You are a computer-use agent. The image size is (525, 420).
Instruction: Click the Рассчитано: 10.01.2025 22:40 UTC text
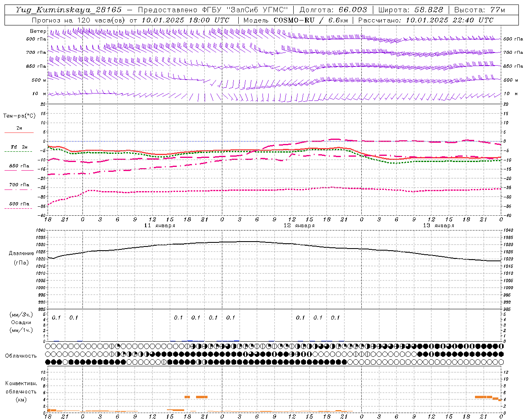426,20
